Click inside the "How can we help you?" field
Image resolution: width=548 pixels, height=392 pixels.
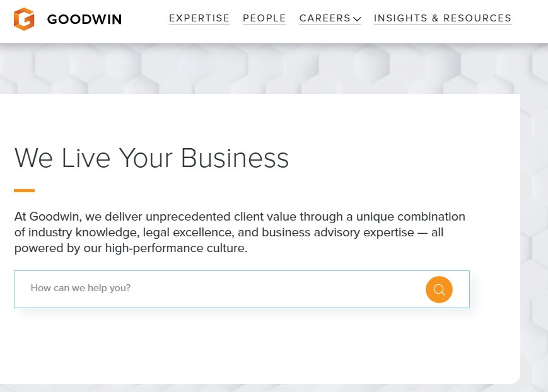[x=189, y=289]
